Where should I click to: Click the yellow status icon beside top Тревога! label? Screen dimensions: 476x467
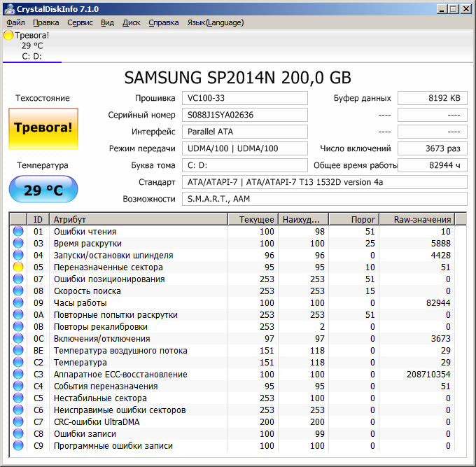tap(8, 36)
